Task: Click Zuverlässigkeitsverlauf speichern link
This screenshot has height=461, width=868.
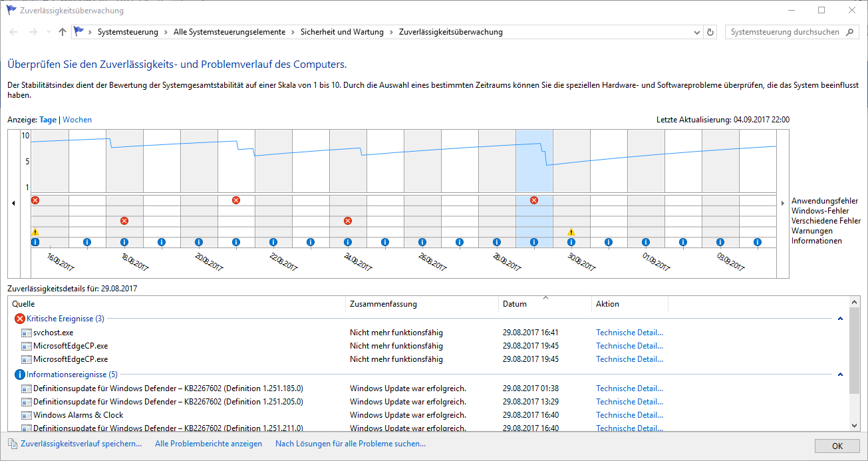Action: (81, 444)
